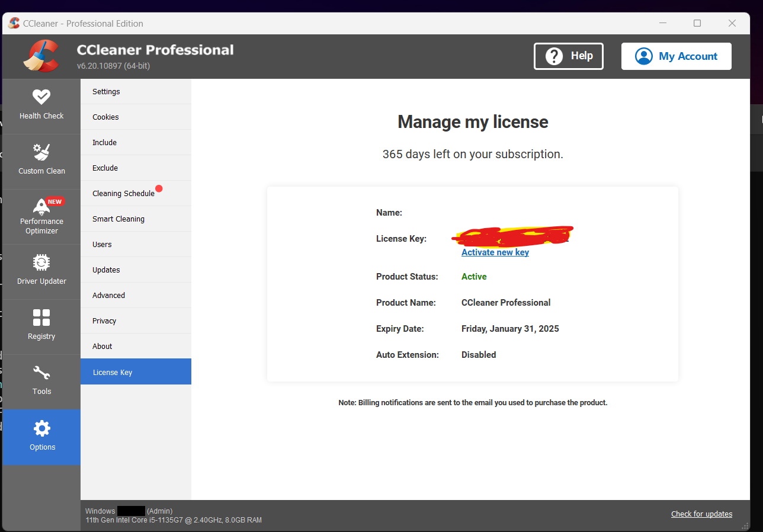Click the Tools wrench icon
The height and width of the screenshot is (532, 763).
[41, 373]
